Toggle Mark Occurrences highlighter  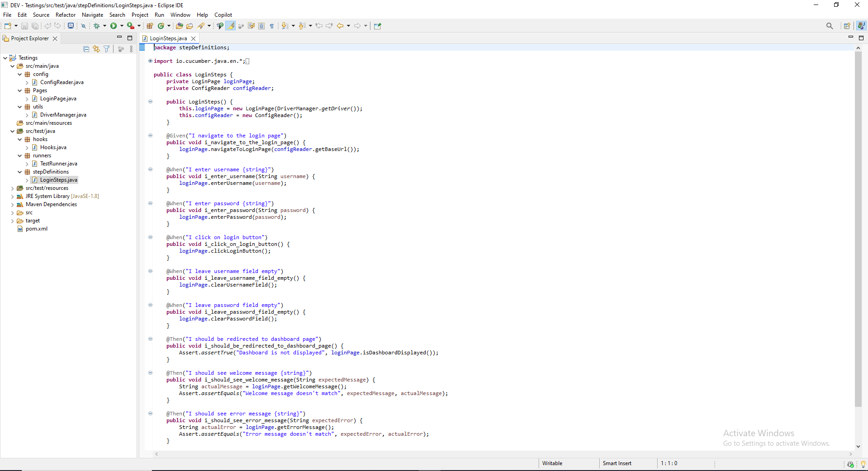pos(231,26)
